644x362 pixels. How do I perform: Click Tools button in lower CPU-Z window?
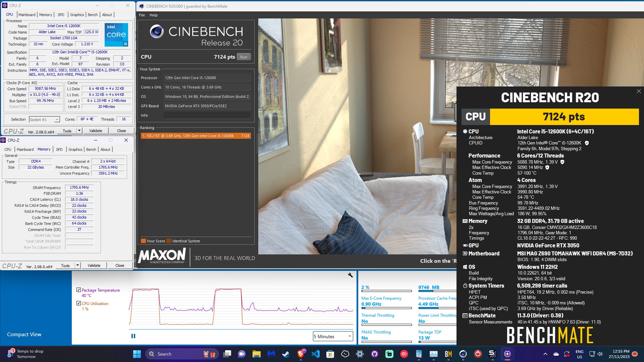tap(65, 265)
